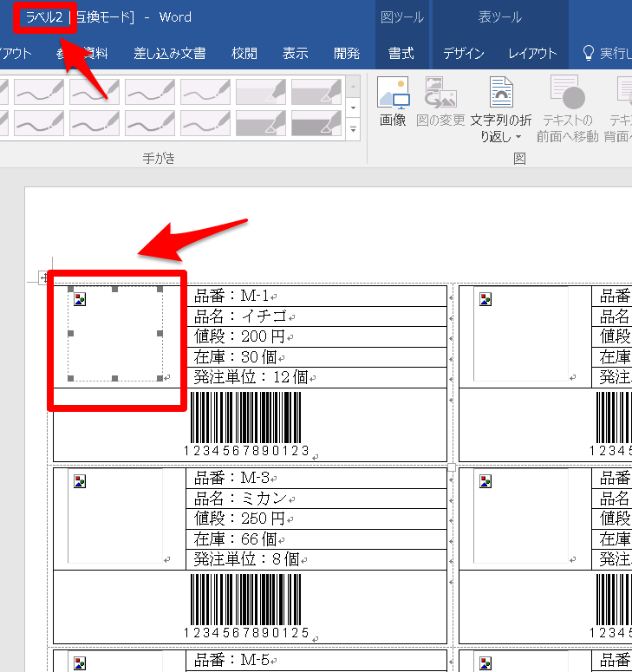Open the デザイン (Design) tab under 表ツール
The height and width of the screenshot is (672, 632).
[x=464, y=53]
